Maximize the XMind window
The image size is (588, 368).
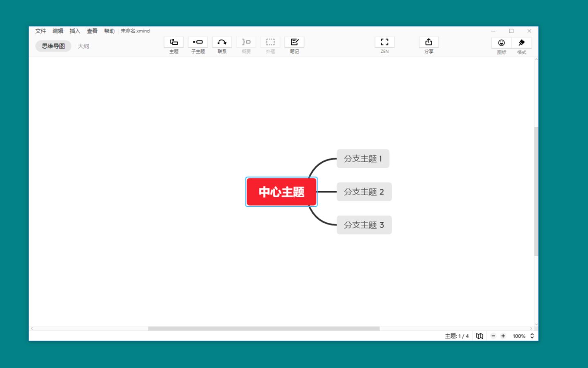[511, 31]
